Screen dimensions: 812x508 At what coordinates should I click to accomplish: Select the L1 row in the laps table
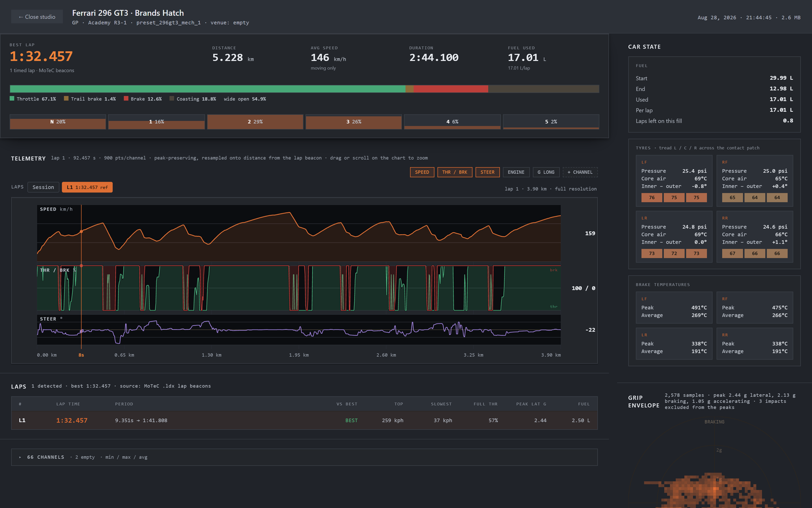click(x=304, y=421)
